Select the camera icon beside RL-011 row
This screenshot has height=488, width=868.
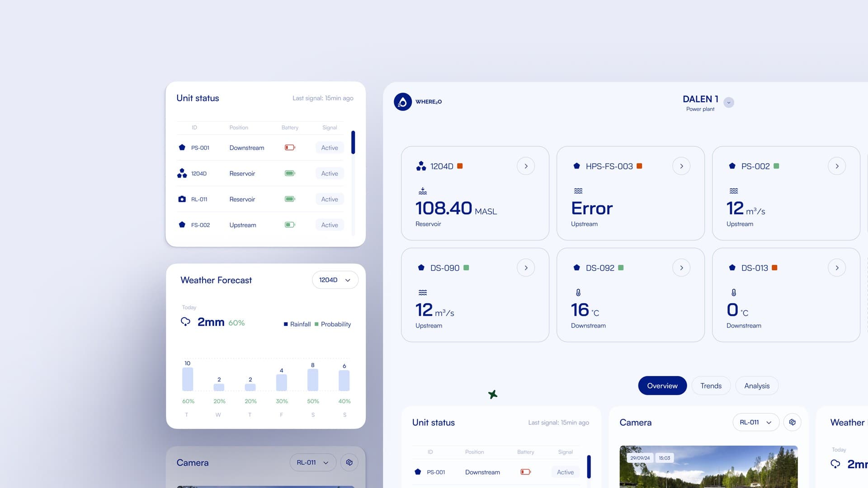182,199
